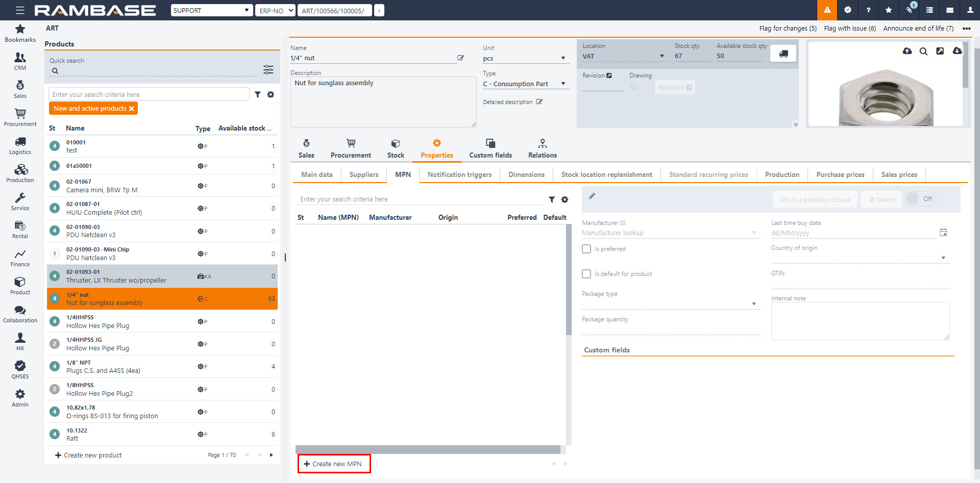This screenshot has height=483, width=980.
Task: Switch to the Suppliers tab
Action: point(363,174)
